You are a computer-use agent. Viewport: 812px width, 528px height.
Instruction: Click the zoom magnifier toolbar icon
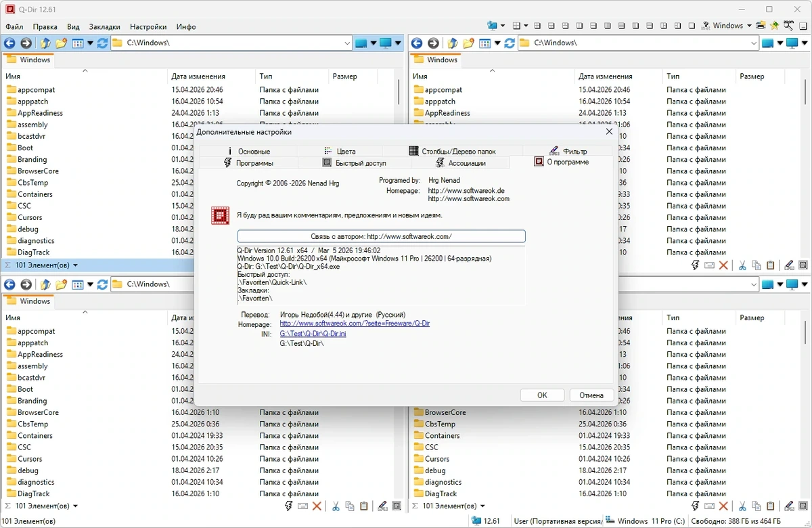tap(788, 26)
